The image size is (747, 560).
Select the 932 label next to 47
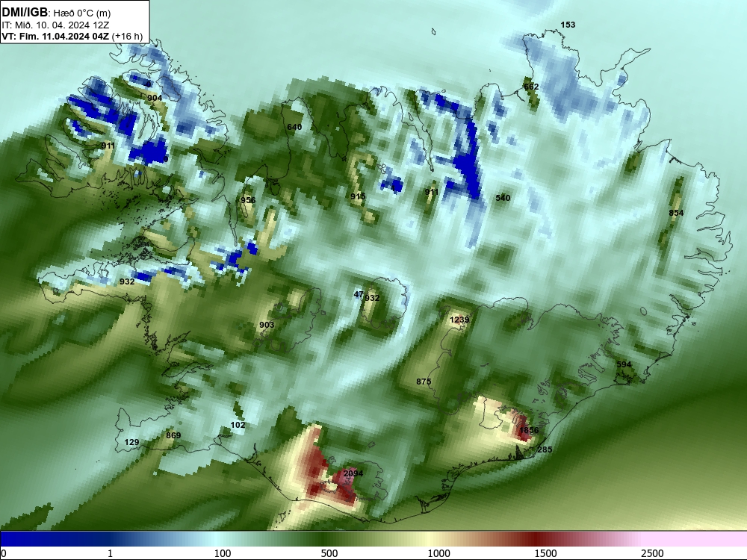(372, 298)
